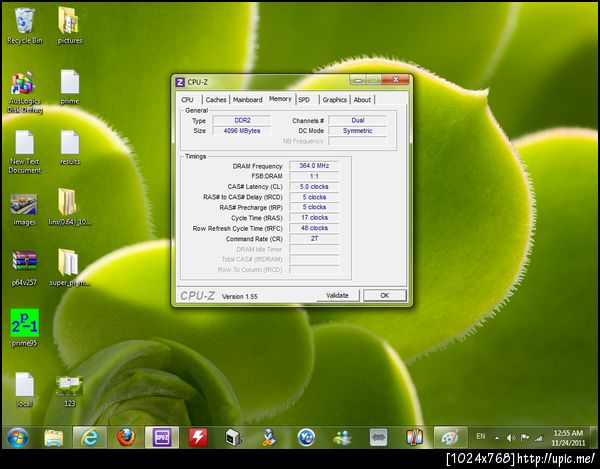Viewport: 600px width, 469px height.
Task: Click the OK button in CPU-Z
Action: coord(384,295)
